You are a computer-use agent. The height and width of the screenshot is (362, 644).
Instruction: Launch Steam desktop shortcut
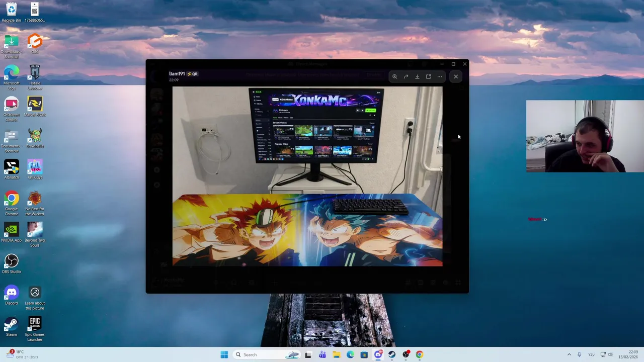(11, 326)
